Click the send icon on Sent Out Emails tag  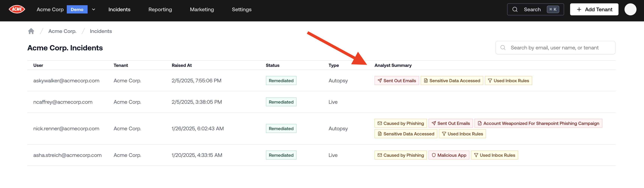click(380, 80)
